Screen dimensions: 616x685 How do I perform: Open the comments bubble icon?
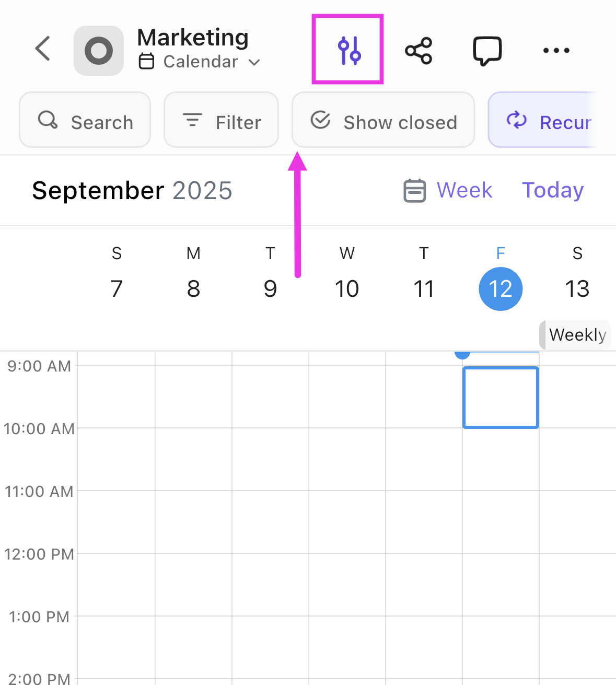[x=486, y=50]
